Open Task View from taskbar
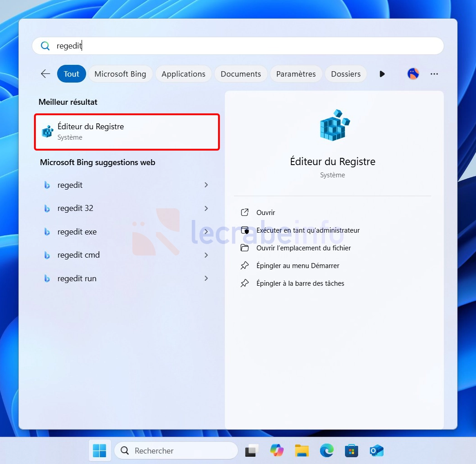The width and height of the screenshot is (476, 464). pyautogui.click(x=252, y=451)
